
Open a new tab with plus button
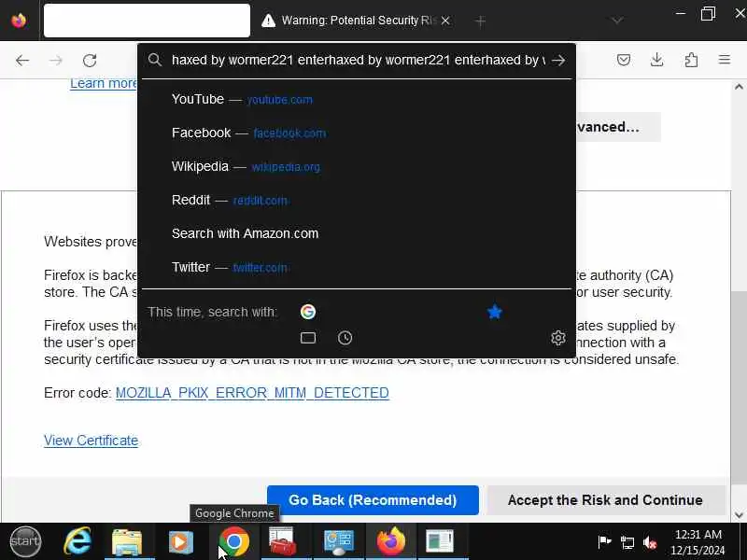coord(480,21)
